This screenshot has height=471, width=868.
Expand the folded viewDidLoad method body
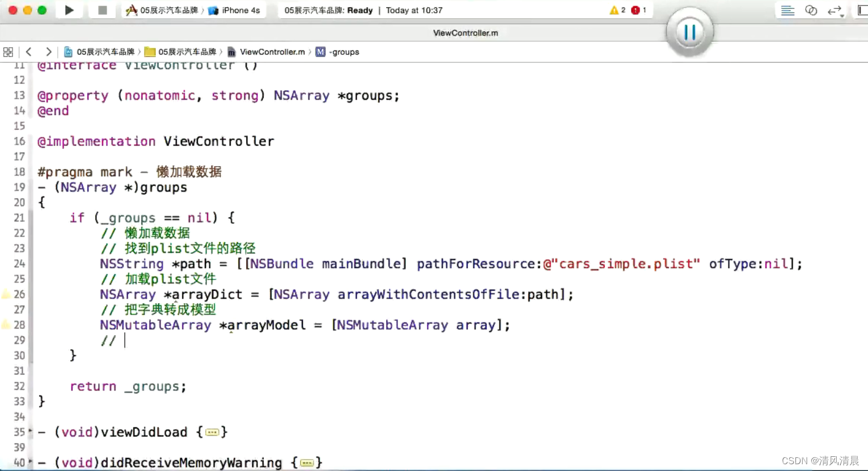tap(212, 432)
